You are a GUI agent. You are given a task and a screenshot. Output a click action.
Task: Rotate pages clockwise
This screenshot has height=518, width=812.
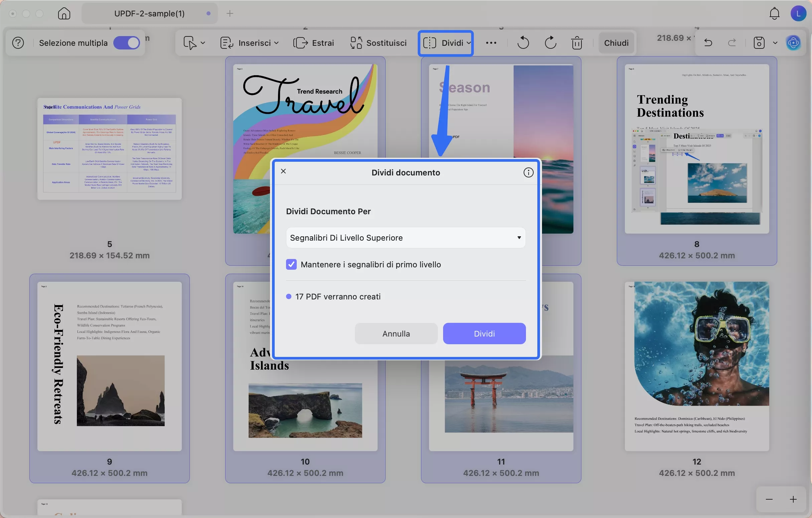550,43
